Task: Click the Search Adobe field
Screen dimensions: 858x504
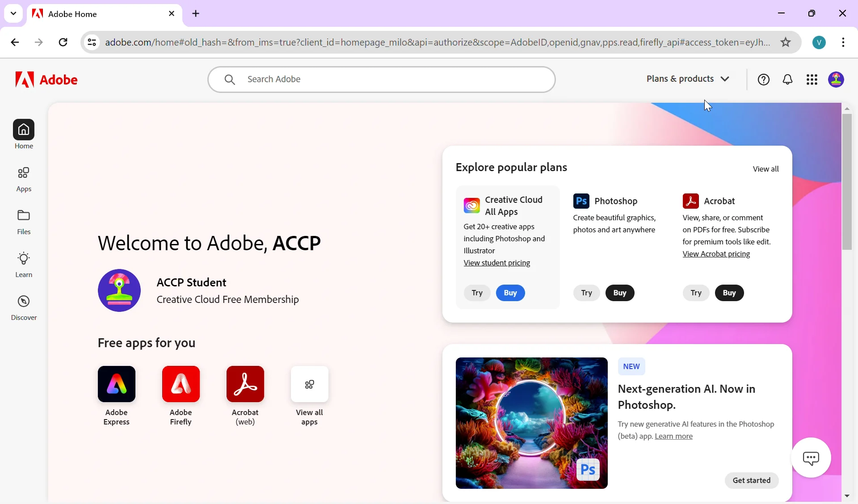Action: [x=382, y=80]
